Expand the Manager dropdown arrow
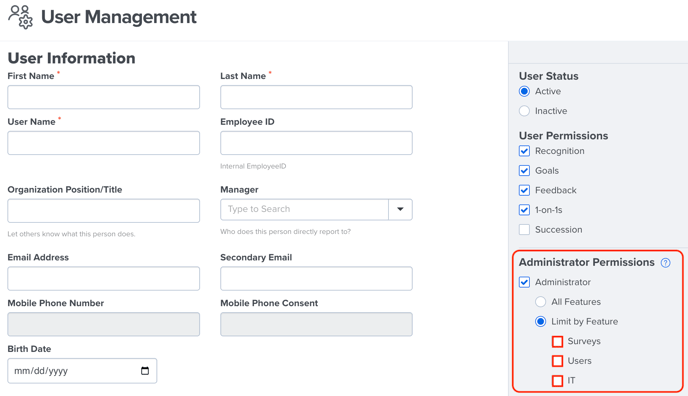 [x=400, y=209]
